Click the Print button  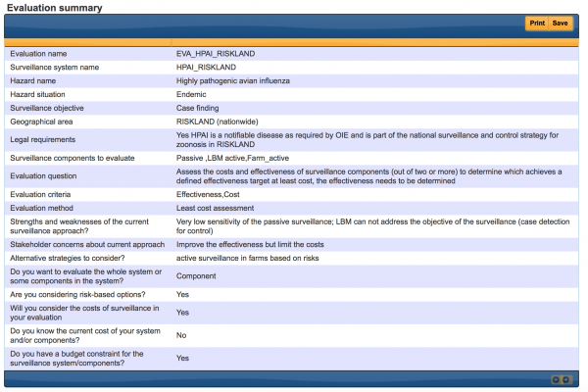pyautogui.click(x=537, y=23)
